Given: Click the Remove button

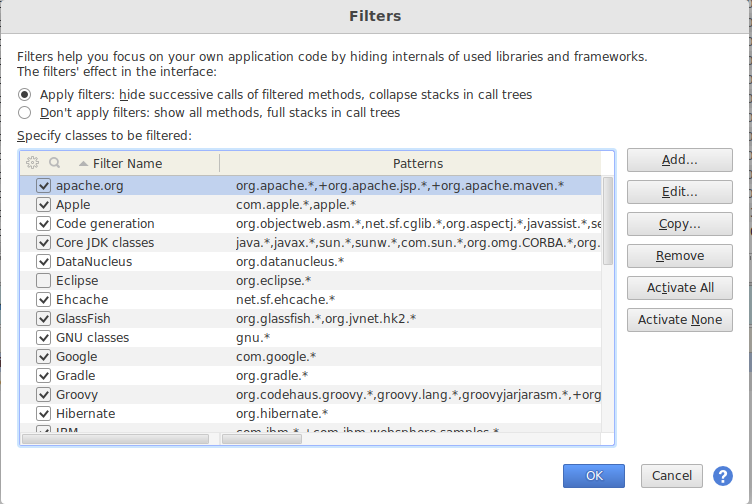Looking at the screenshot, I should (x=680, y=256).
